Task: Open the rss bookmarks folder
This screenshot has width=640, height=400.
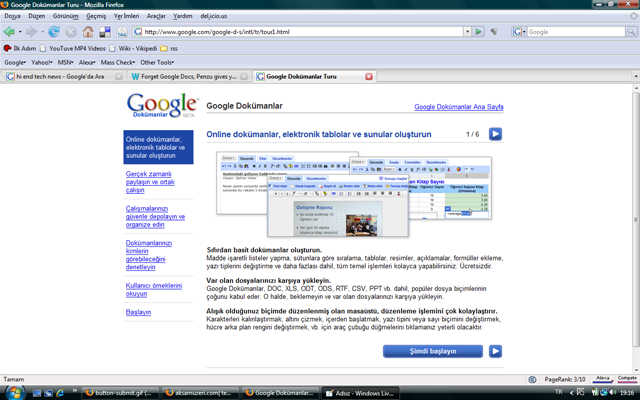Action: tap(169, 48)
